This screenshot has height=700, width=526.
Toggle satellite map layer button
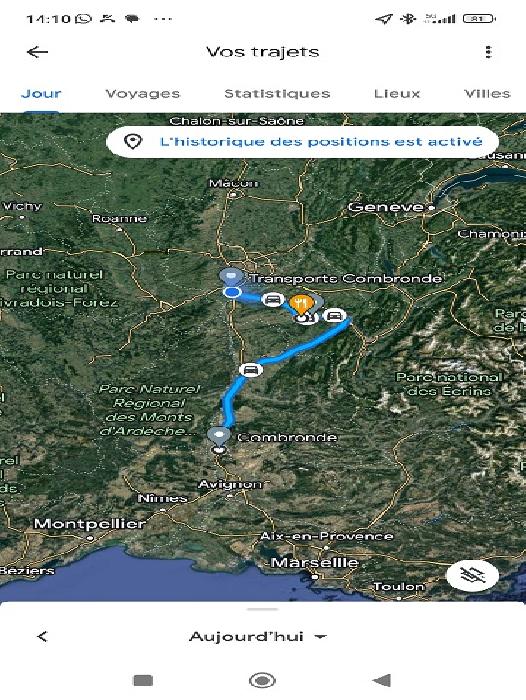click(x=472, y=575)
